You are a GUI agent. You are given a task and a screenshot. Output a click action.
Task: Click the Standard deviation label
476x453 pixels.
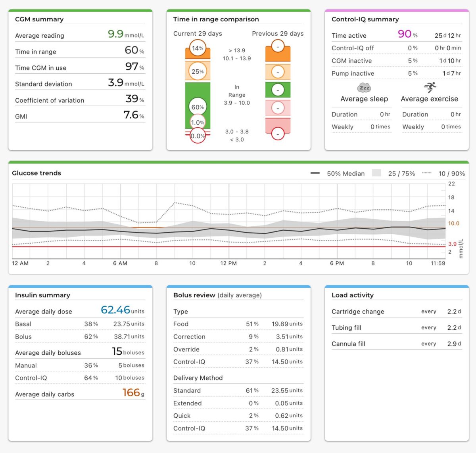pyautogui.click(x=44, y=84)
